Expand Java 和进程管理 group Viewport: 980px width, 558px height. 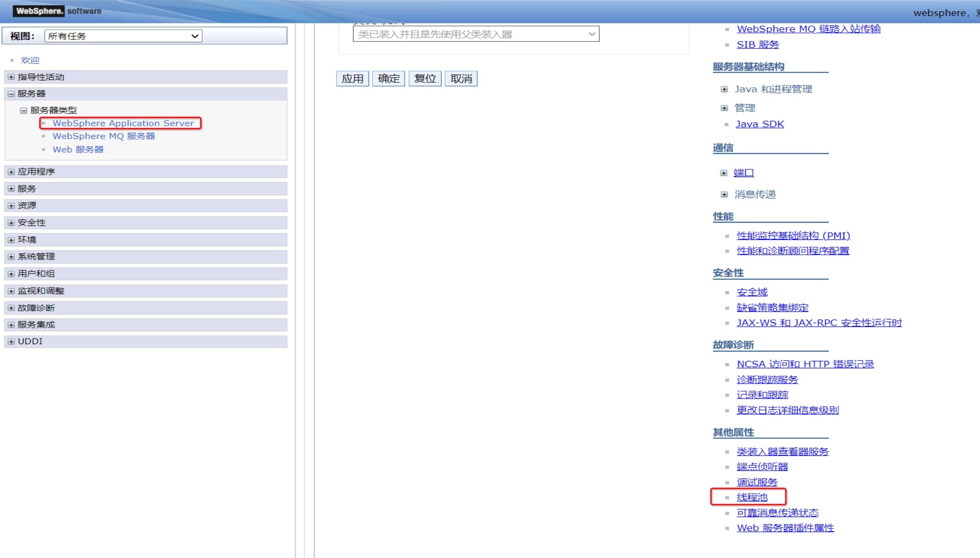tap(724, 89)
